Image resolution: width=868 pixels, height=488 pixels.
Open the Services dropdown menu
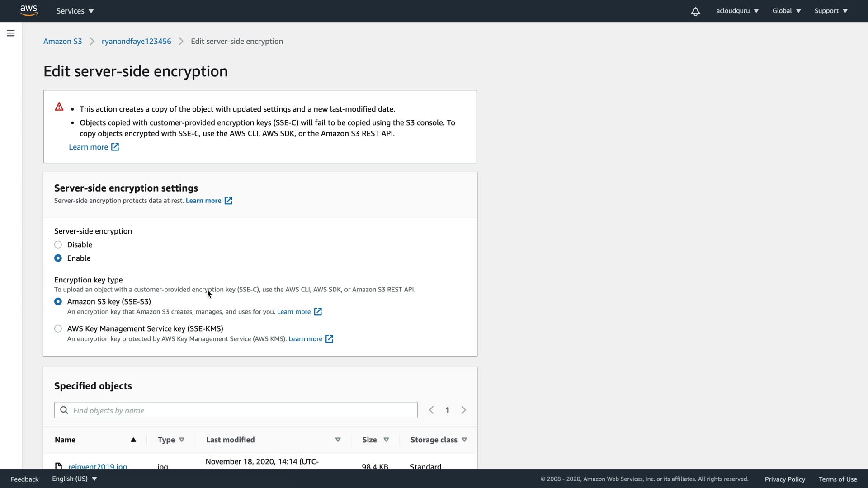[75, 11]
